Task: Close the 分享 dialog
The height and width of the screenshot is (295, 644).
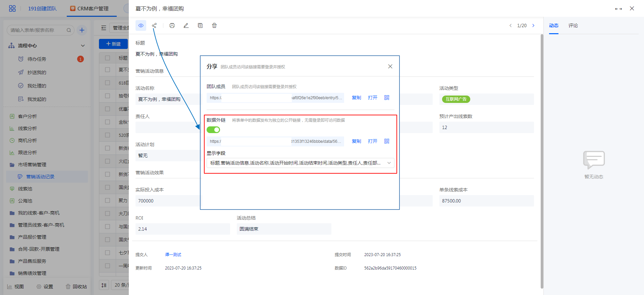Action: click(x=390, y=66)
